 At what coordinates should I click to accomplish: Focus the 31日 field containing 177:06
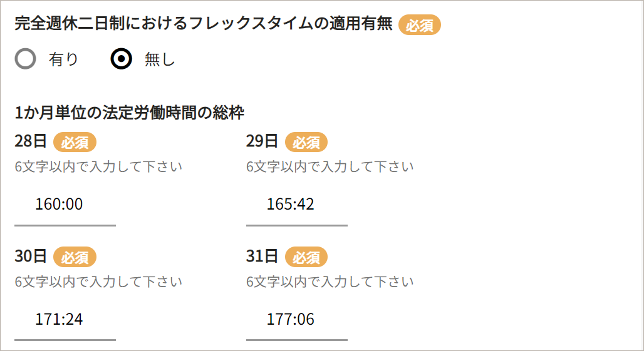[x=296, y=320]
